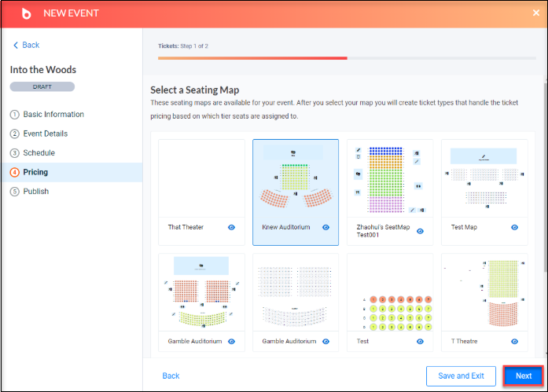Select the Zhaohui's SeatMap thumbnail

[390, 179]
